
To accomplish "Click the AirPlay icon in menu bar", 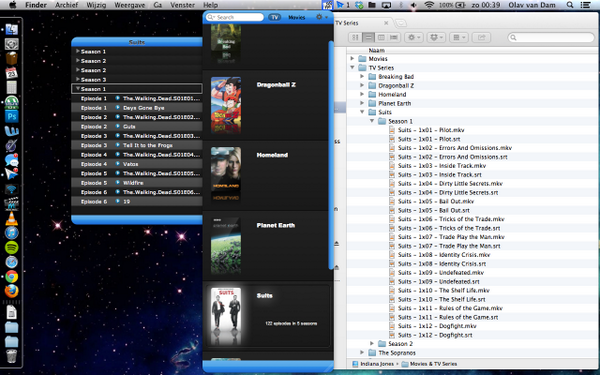I will (x=386, y=5).
